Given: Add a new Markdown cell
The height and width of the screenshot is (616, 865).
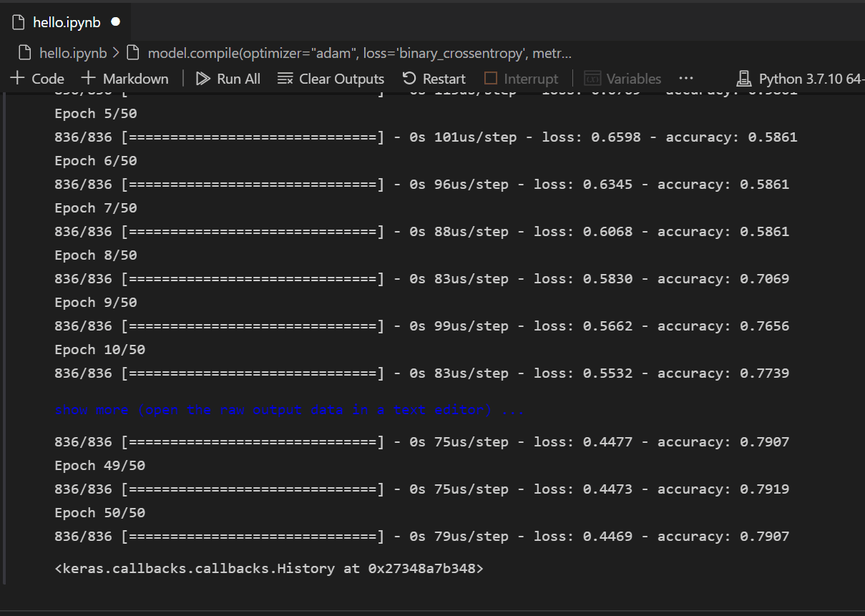Looking at the screenshot, I should point(124,79).
